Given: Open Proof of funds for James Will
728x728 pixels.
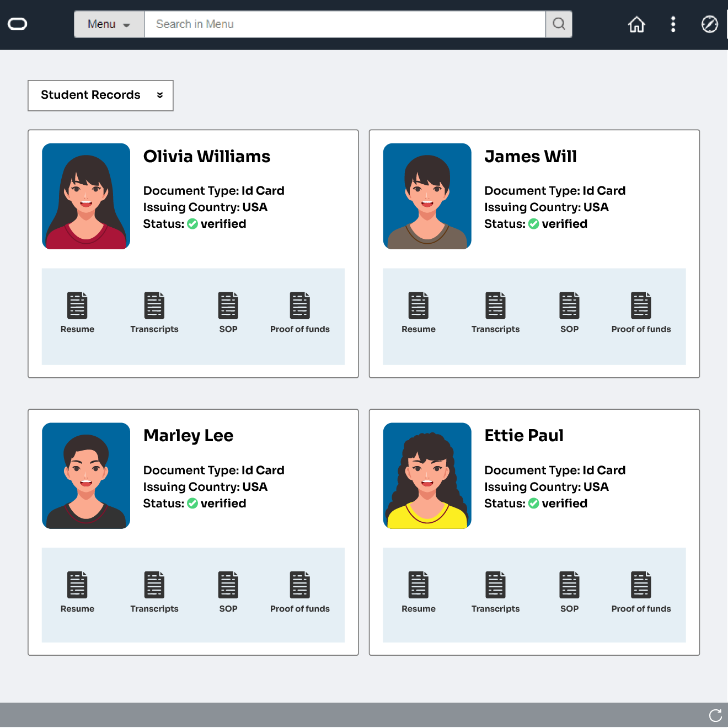Looking at the screenshot, I should tap(641, 305).
